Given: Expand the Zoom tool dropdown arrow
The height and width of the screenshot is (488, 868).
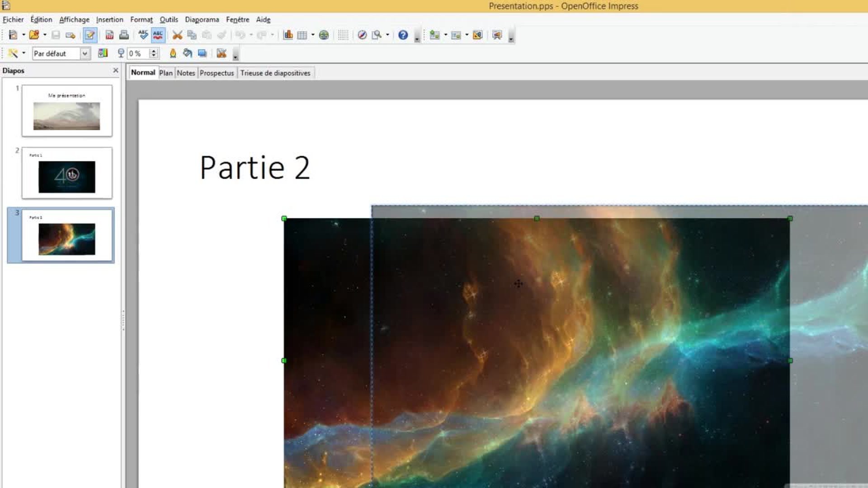Looking at the screenshot, I should coord(387,35).
